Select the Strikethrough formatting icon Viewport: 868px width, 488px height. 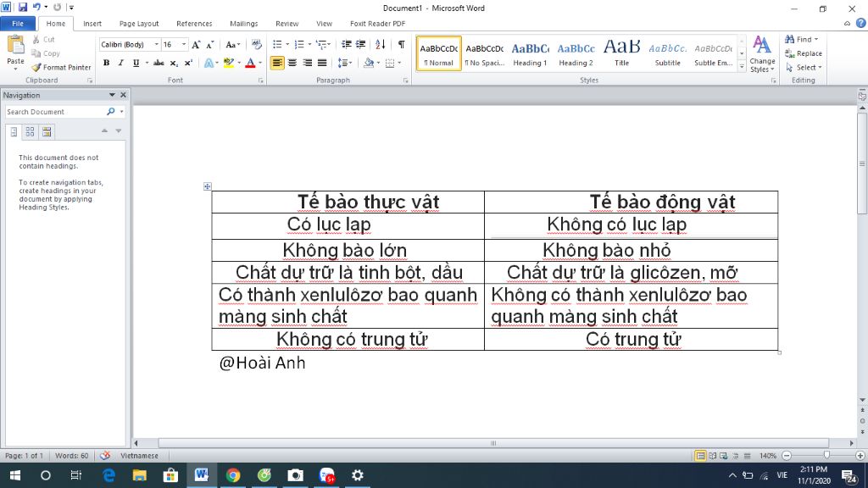pyautogui.click(x=159, y=62)
